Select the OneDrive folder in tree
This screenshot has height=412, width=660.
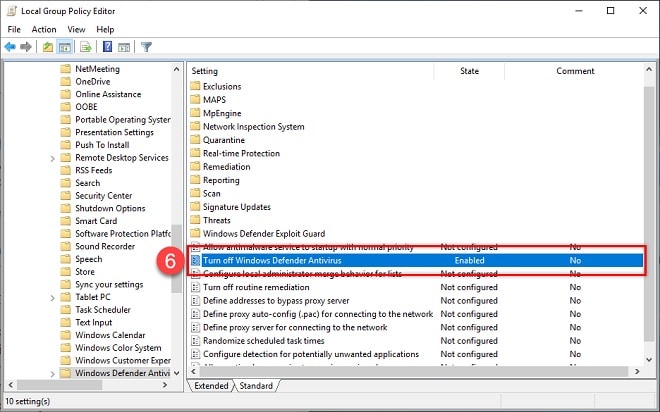[x=93, y=81]
